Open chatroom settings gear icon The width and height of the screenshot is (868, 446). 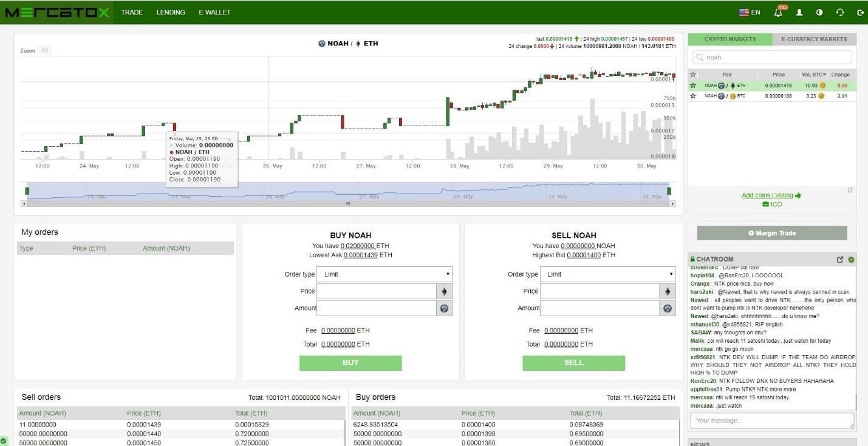[x=851, y=260]
